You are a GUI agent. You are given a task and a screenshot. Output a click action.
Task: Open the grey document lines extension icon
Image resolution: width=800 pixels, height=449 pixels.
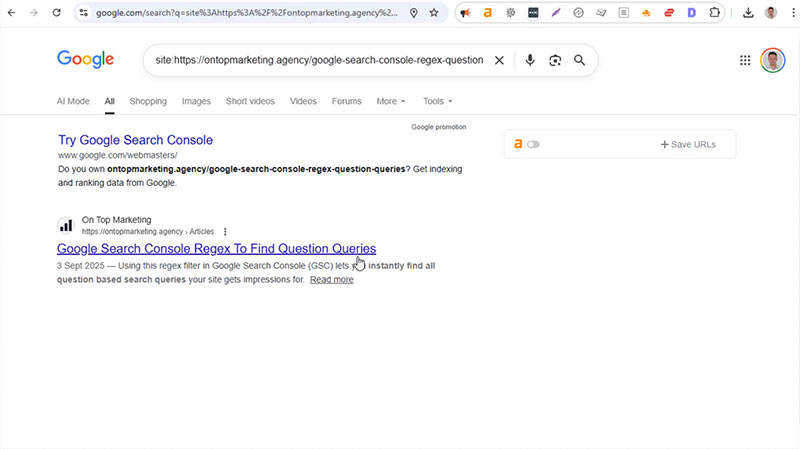click(x=623, y=13)
